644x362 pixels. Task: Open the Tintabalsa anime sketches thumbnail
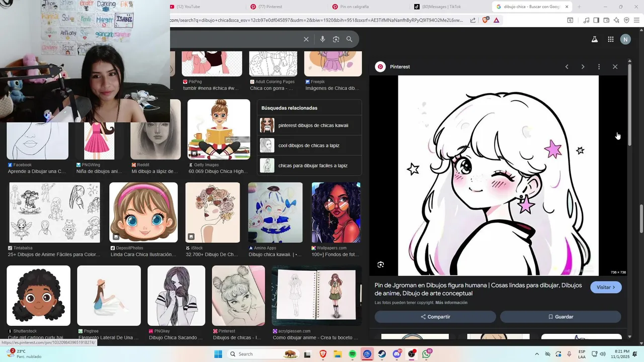click(x=54, y=212)
